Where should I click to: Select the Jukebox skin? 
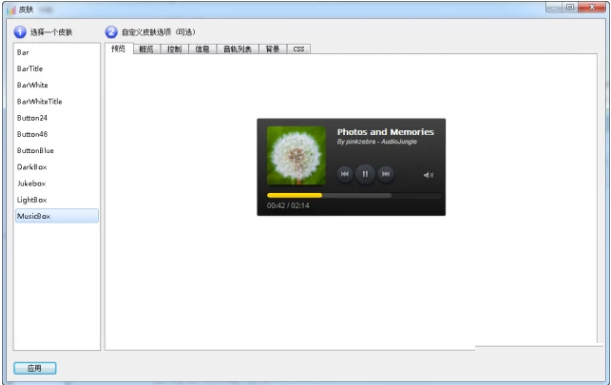tap(57, 183)
